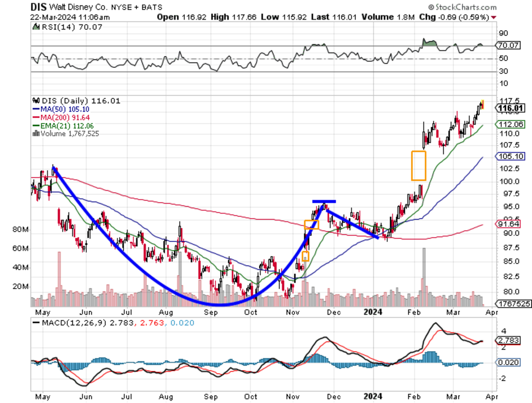The height and width of the screenshot is (403, 532).
Task: Select the smallest orange rectangle in early November
Action: (305, 256)
